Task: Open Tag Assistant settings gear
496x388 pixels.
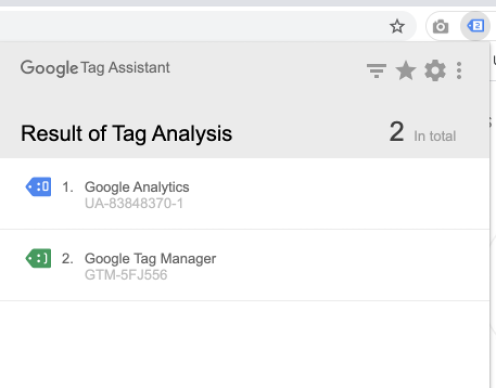Action: (x=435, y=71)
